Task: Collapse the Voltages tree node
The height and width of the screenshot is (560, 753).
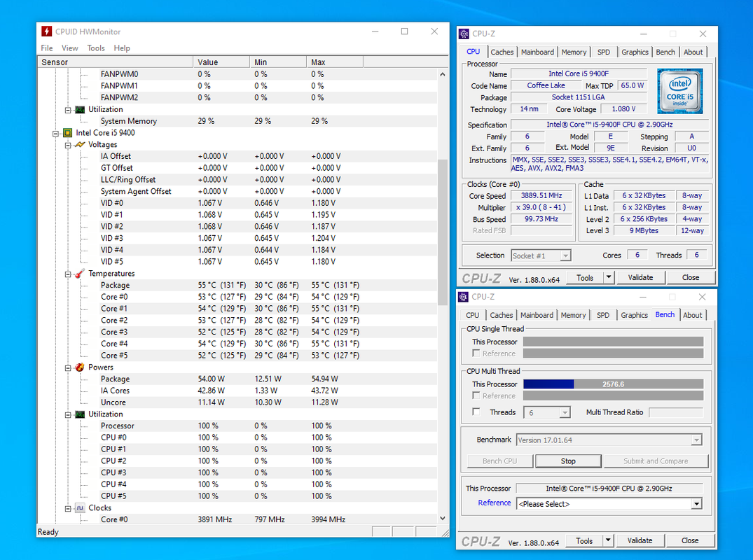Action: (x=68, y=145)
